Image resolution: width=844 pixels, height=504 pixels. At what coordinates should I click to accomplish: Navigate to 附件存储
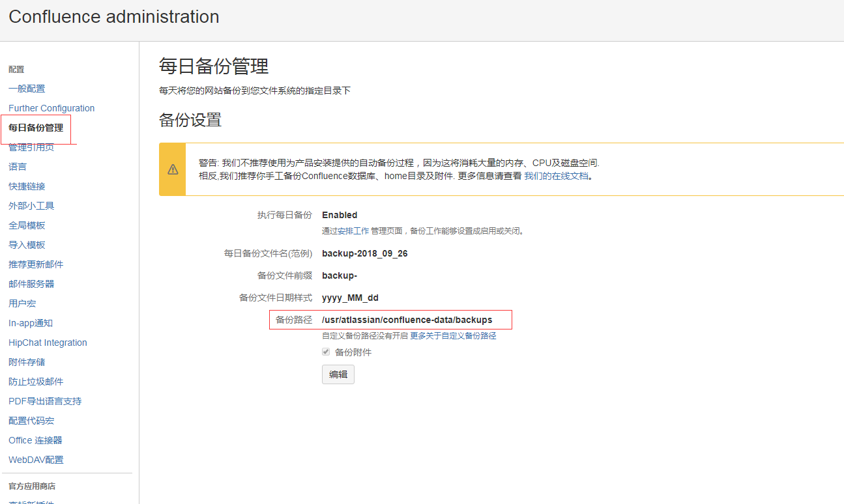(x=27, y=362)
